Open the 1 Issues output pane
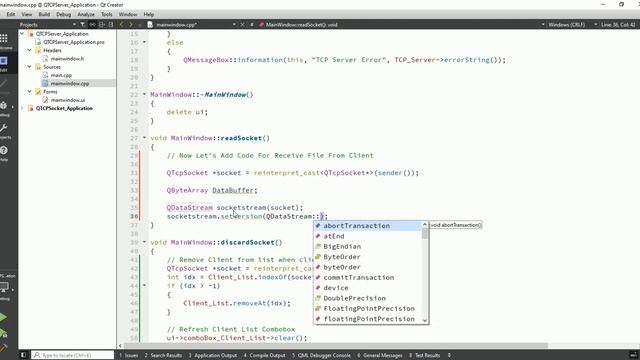The height and width of the screenshot is (360, 640). (129, 355)
